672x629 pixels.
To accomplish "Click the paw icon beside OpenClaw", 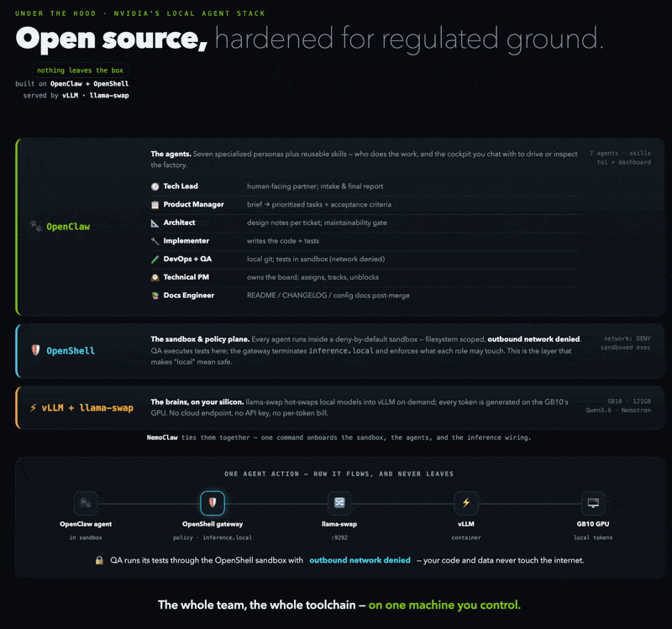I will pyautogui.click(x=36, y=226).
